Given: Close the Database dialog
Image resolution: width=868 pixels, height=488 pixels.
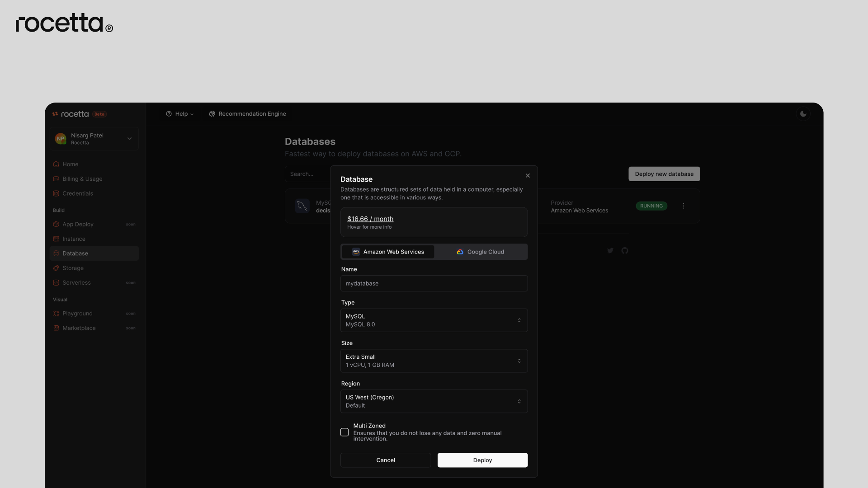Looking at the screenshot, I should click(x=528, y=176).
